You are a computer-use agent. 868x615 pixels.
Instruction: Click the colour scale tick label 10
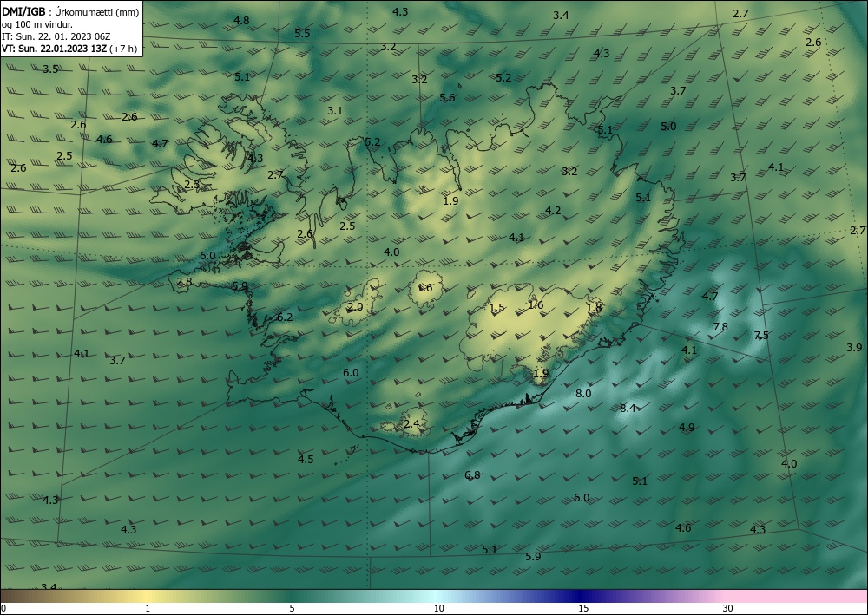click(438, 609)
